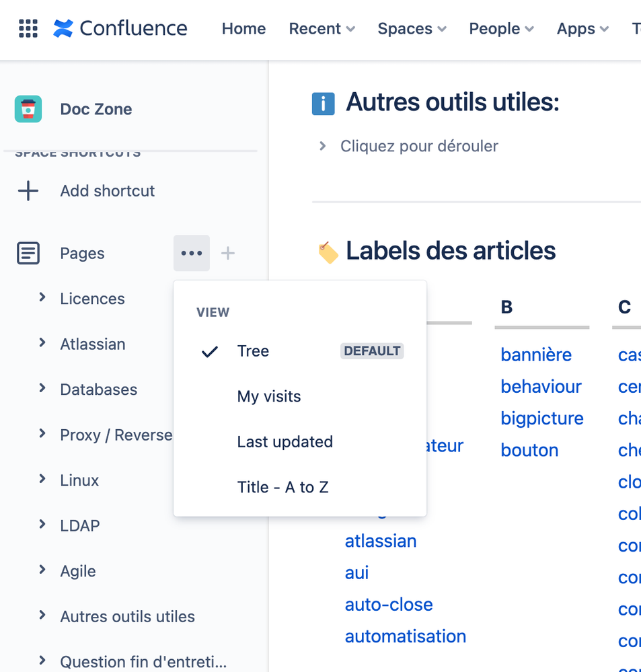This screenshot has width=641, height=672.
Task: Click the DEFAULT badge next to Tree
Action: pos(372,351)
